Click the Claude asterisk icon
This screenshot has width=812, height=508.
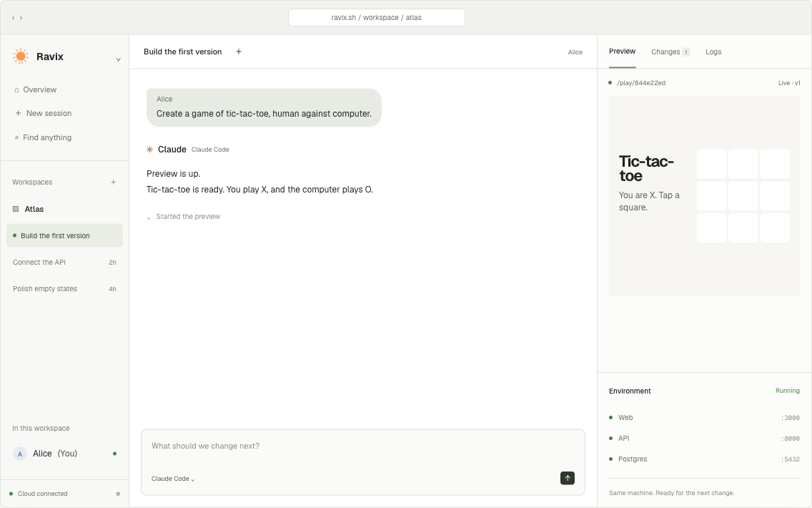coord(149,150)
